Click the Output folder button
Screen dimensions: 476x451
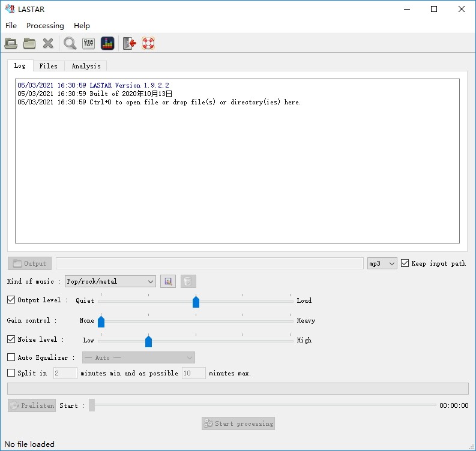30,263
